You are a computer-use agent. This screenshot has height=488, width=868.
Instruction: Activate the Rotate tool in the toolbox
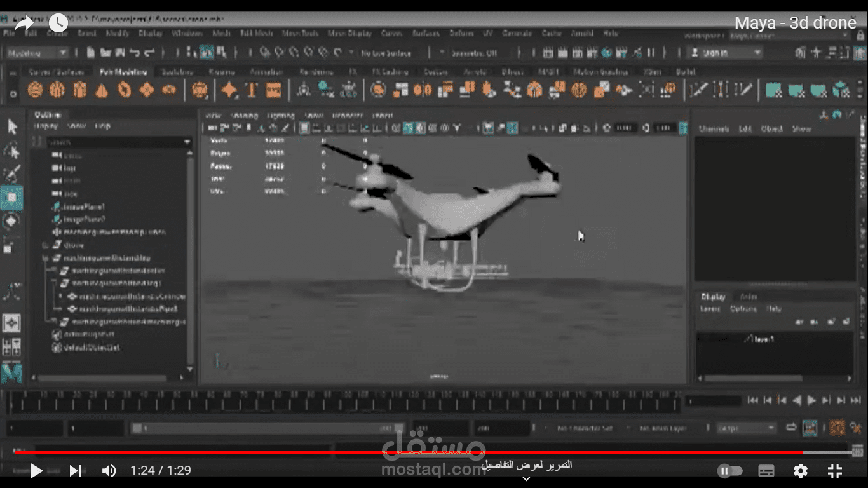coord(12,222)
